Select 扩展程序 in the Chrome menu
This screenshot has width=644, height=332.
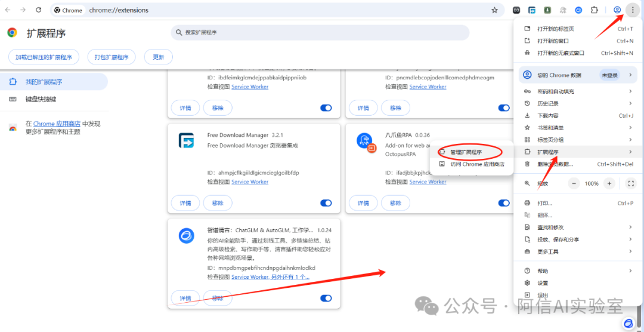tap(578, 152)
